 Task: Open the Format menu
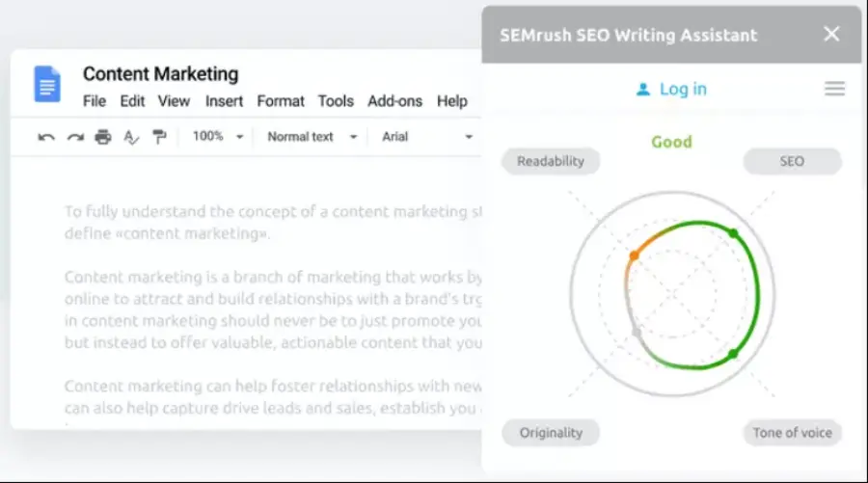(281, 101)
